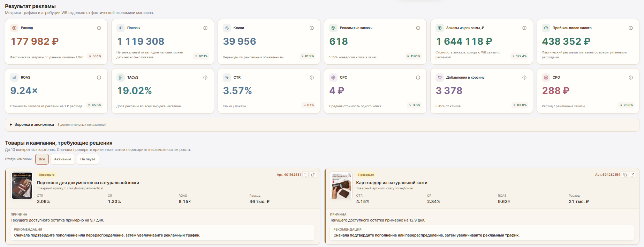Click the 83.0% trend badge

(x=520, y=105)
